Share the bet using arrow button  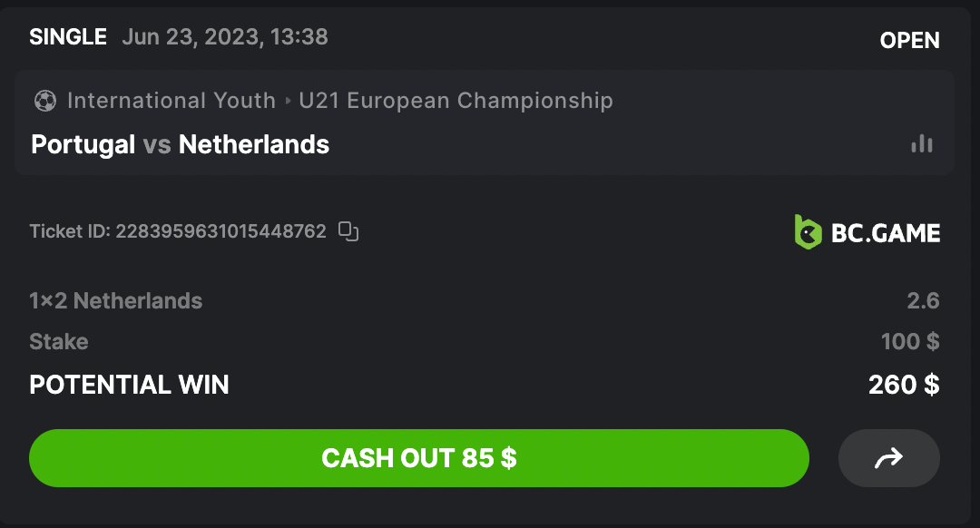(888, 458)
